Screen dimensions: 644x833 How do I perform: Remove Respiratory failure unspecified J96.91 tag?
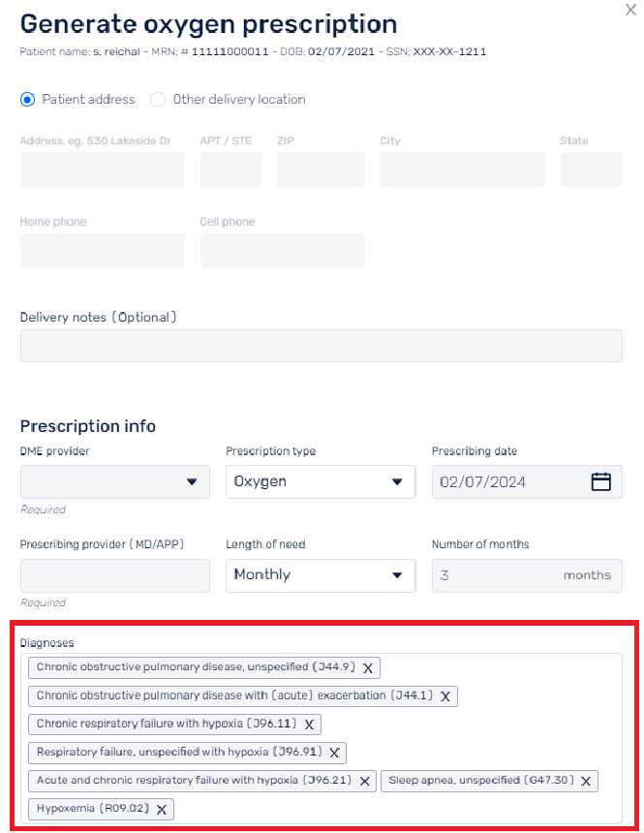coord(334,753)
